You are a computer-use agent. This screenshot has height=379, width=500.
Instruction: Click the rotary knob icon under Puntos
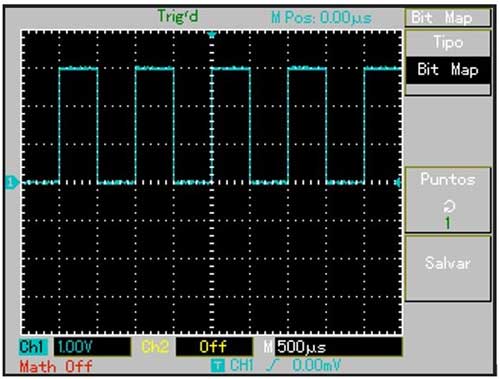point(448,207)
